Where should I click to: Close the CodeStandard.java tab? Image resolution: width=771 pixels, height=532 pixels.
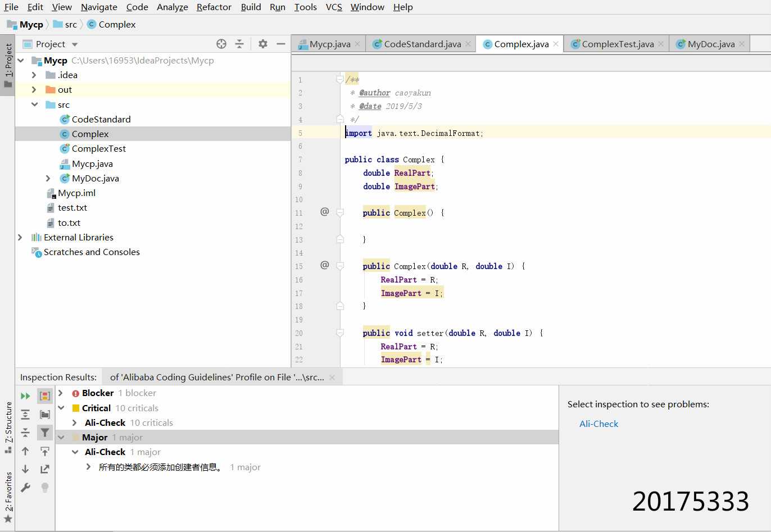468,44
